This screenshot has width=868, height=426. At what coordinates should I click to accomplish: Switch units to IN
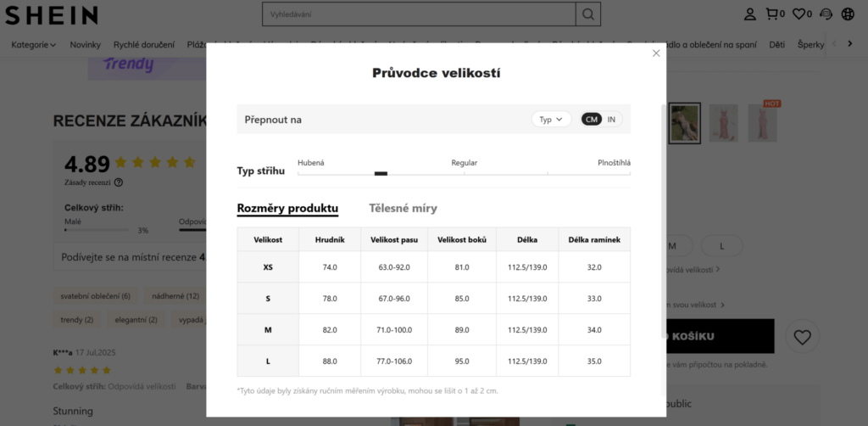[611, 120]
